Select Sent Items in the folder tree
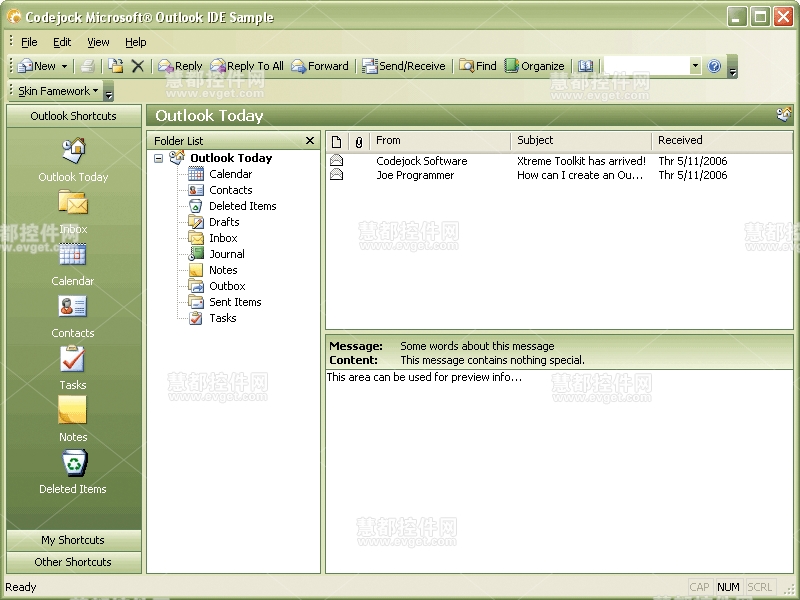The image size is (800, 600). point(235,302)
